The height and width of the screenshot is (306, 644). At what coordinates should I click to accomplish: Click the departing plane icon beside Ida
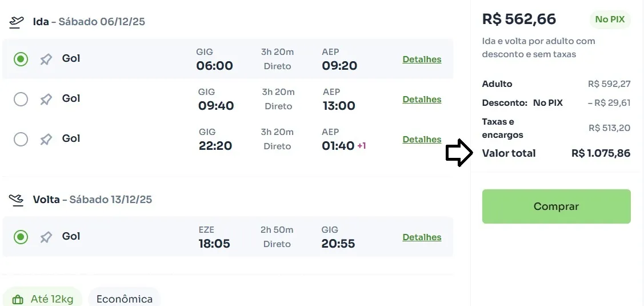coord(17,22)
